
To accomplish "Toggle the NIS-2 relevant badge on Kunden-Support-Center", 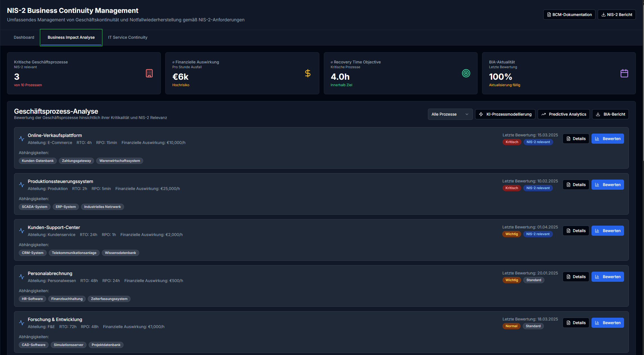I will 538,234.
